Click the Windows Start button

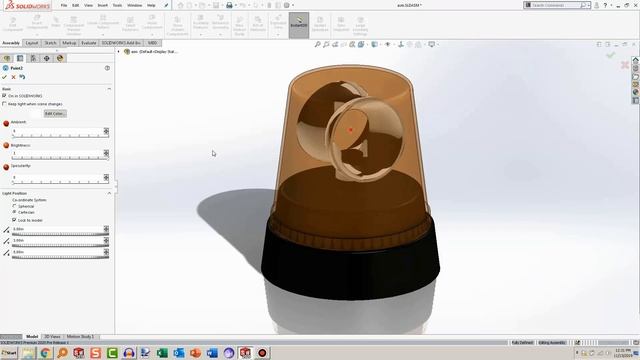point(9,353)
